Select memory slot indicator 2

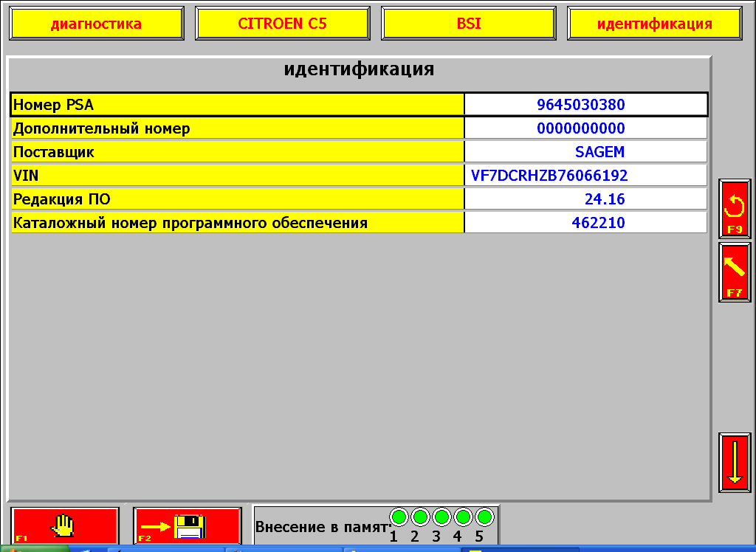coord(420,517)
